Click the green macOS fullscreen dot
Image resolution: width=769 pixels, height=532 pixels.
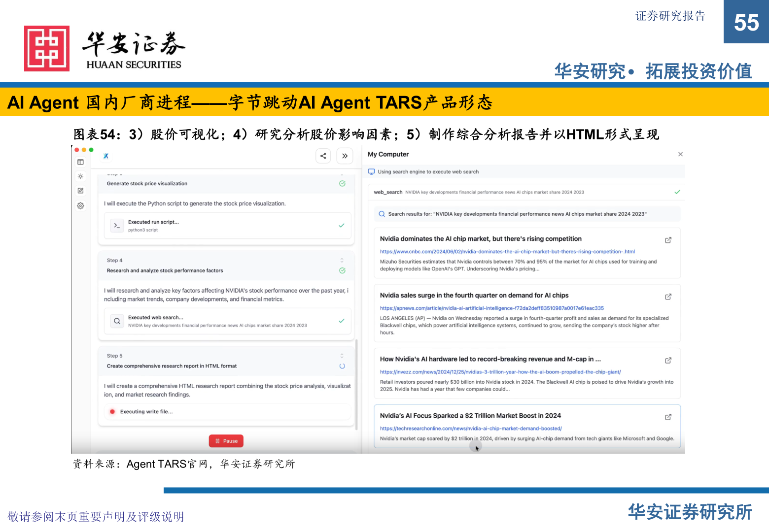(x=91, y=150)
